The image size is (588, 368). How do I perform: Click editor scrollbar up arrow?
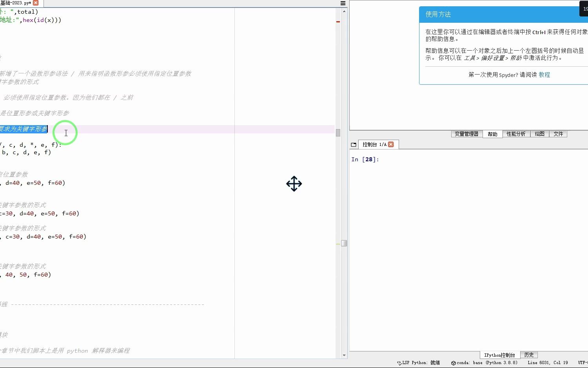click(344, 11)
